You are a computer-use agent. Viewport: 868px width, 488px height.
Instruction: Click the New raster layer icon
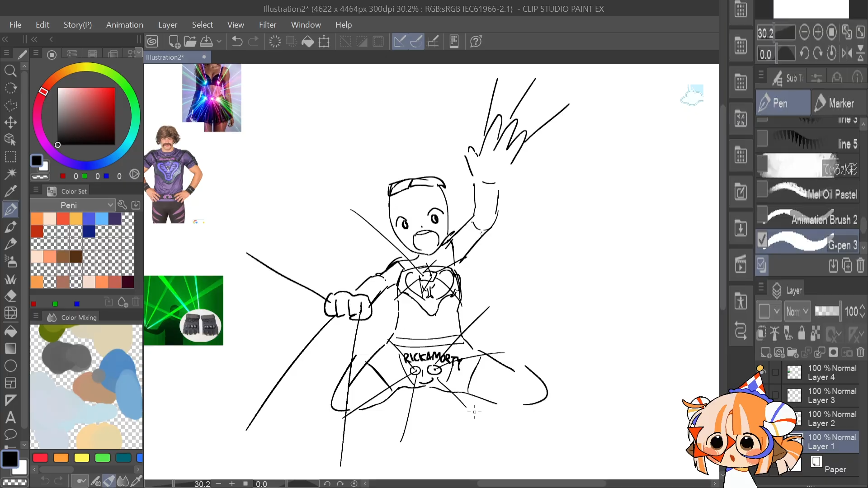point(765,352)
